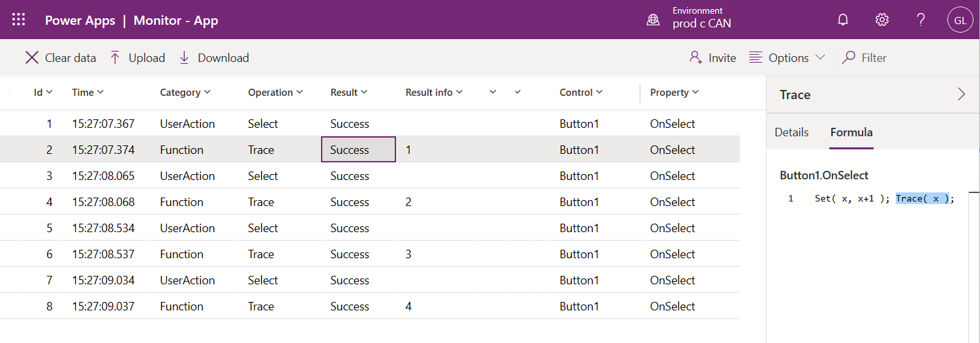
Task: Open the notifications bell
Action: tap(843, 20)
